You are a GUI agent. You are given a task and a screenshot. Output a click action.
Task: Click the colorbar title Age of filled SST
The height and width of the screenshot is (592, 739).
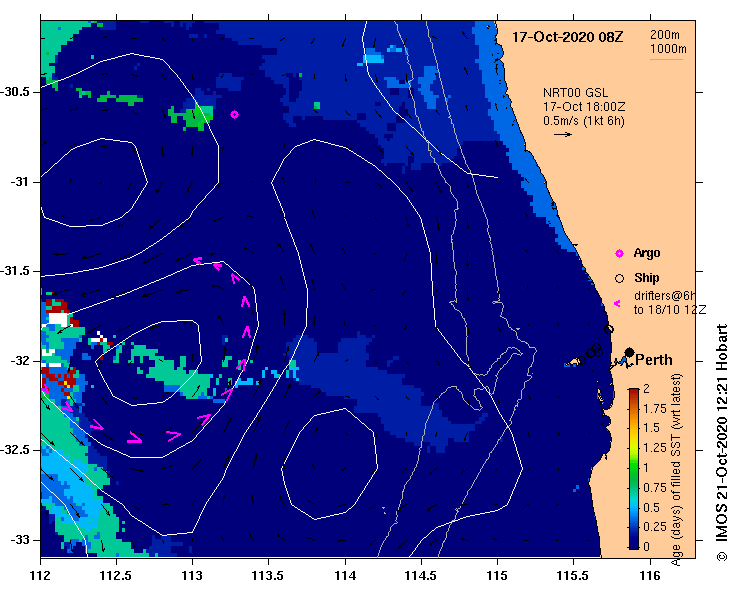point(676,469)
